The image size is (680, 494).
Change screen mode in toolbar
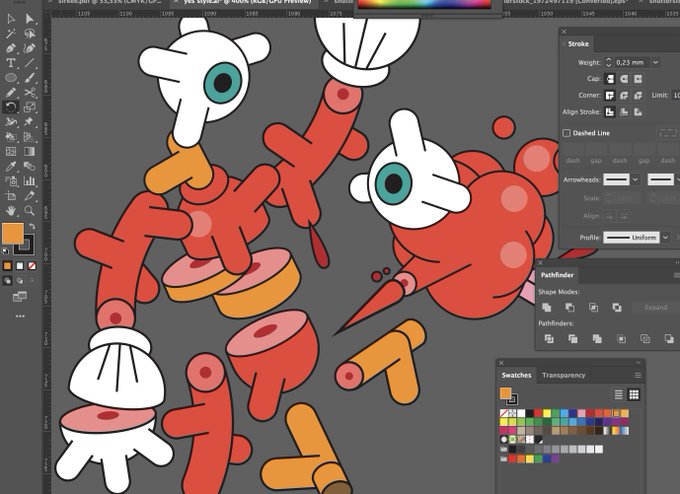tap(20, 297)
